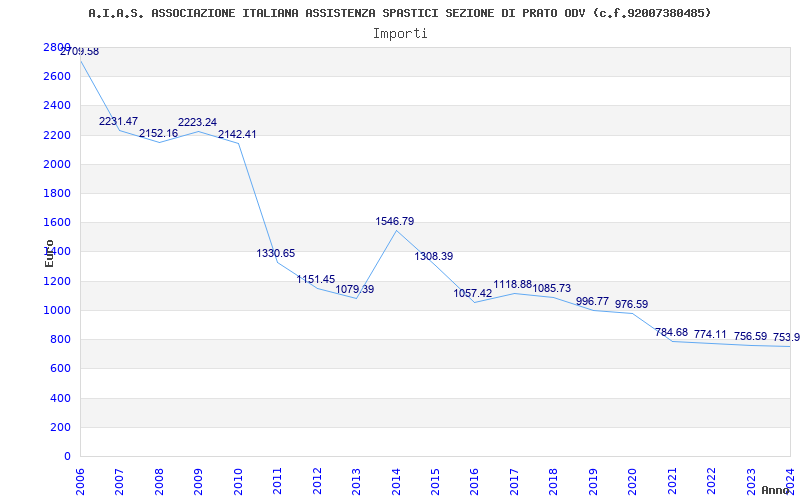
Task: Select year 2010 on the x-axis
Action: click(x=238, y=482)
